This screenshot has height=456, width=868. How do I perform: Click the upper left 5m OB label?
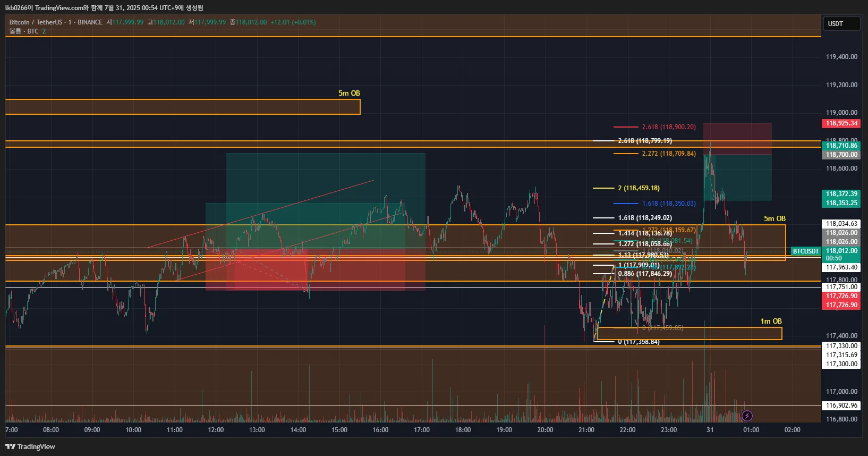[x=349, y=93]
